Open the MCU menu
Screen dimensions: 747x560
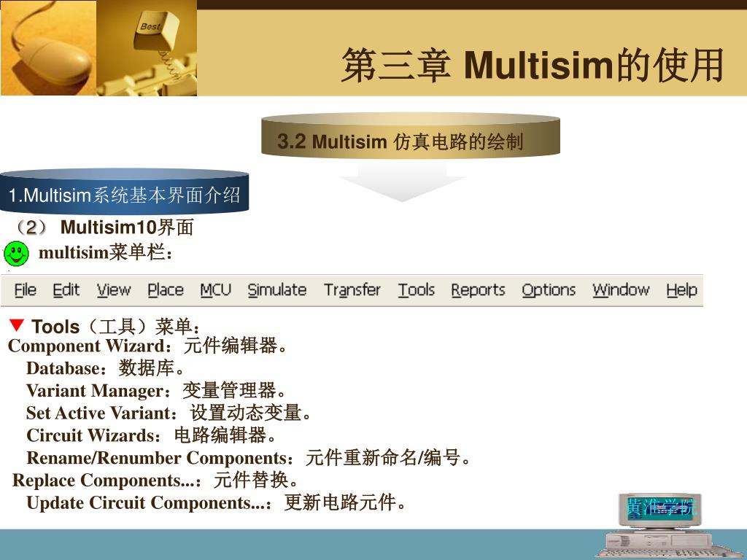tap(215, 289)
